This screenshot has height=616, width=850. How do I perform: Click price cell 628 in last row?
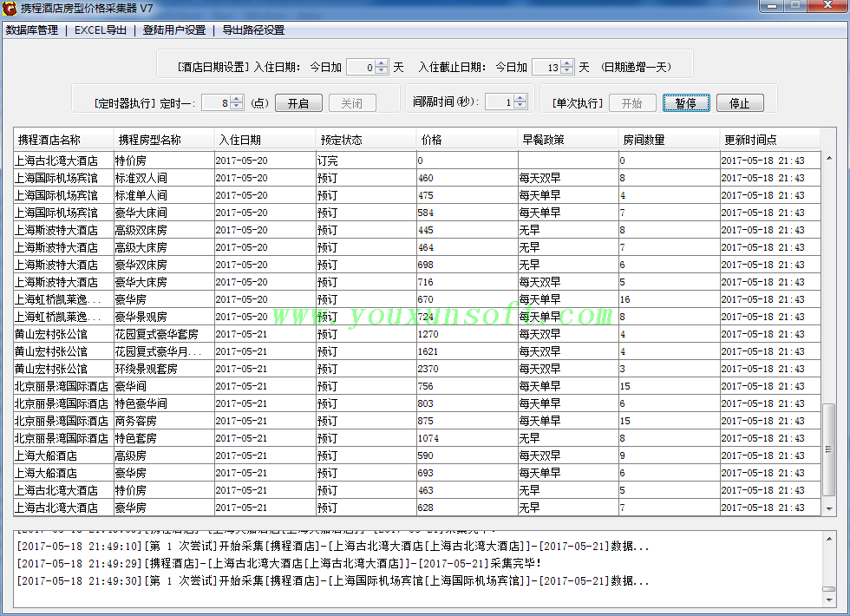pos(467,508)
